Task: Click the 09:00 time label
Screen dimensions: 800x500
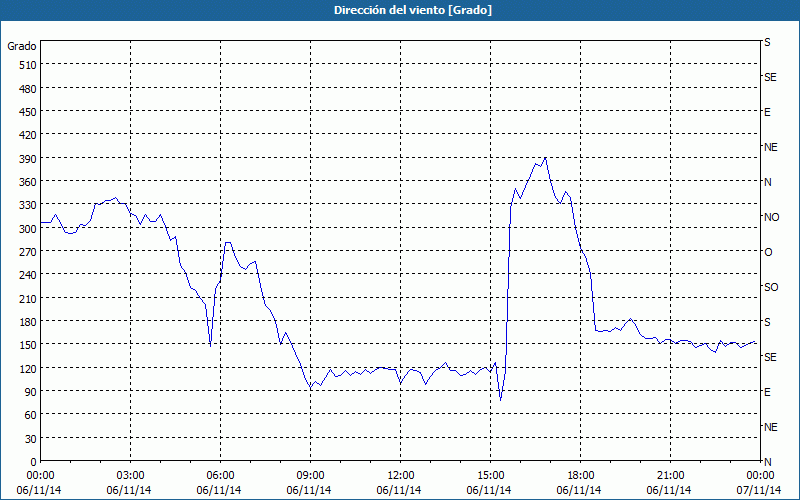Action: point(309,476)
